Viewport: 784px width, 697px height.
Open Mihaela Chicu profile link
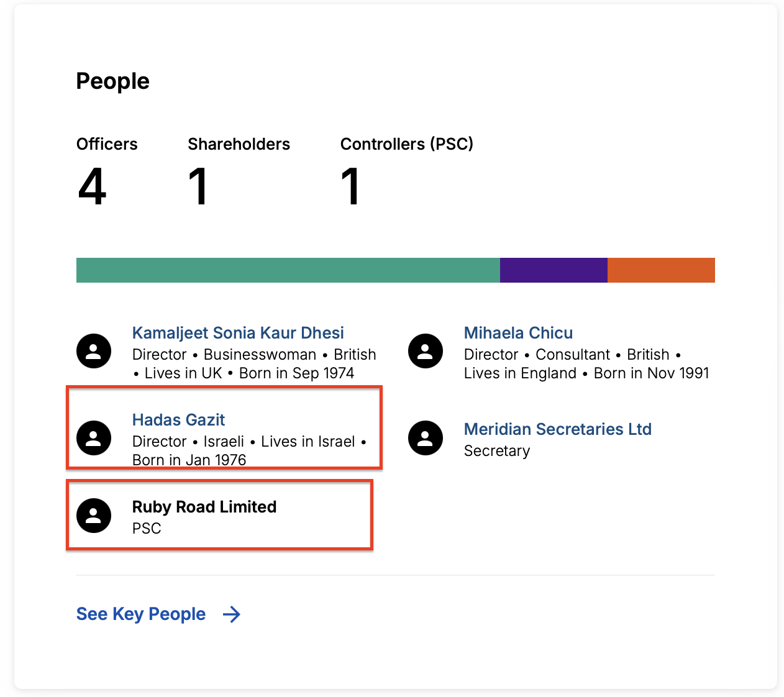pos(518,333)
